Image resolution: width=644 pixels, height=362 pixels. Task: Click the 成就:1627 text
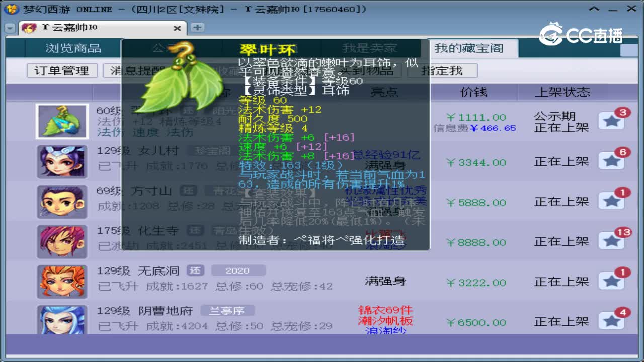coord(177,286)
